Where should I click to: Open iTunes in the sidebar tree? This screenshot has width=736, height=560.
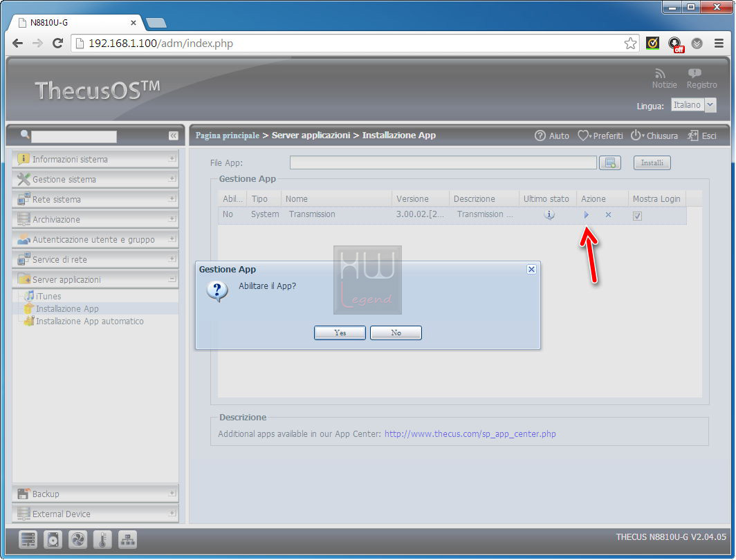pos(48,297)
